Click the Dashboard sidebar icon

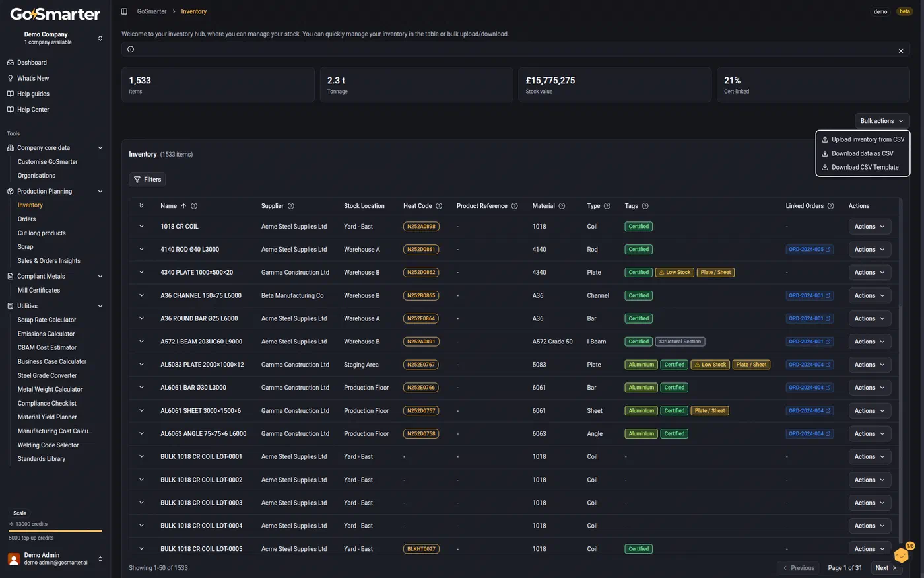pos(11,63)
